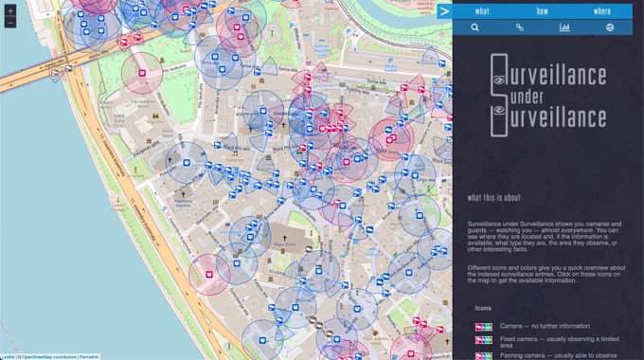
Task: Click the 'Fixed camera — usually observing' legend text
Action: 560,342
